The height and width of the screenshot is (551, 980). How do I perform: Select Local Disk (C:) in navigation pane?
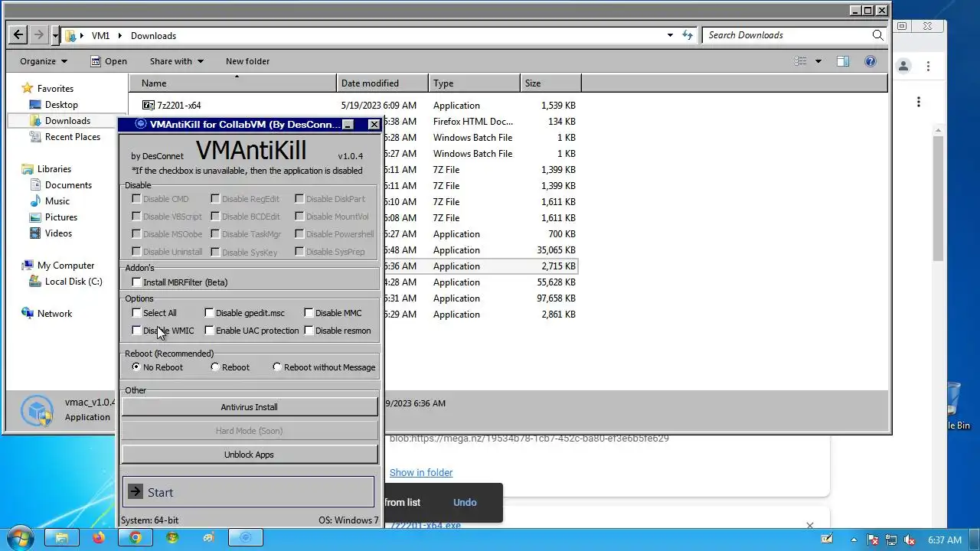coord(73,282)
